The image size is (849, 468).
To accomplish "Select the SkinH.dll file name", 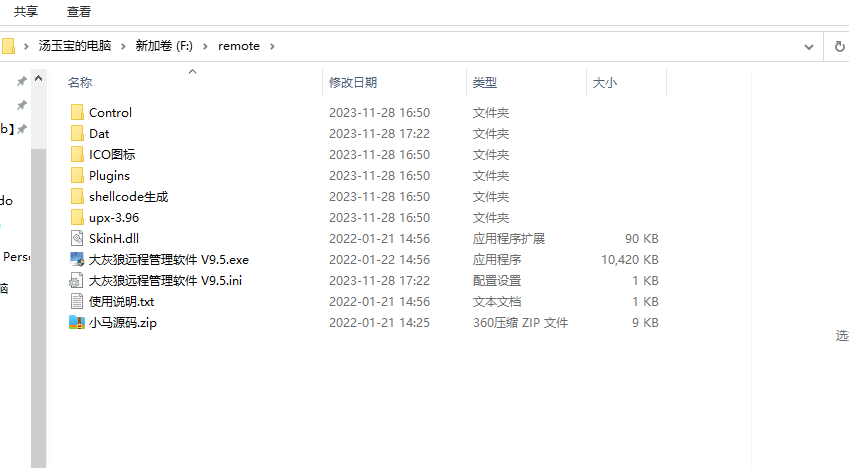I will [x=114, y=238].
